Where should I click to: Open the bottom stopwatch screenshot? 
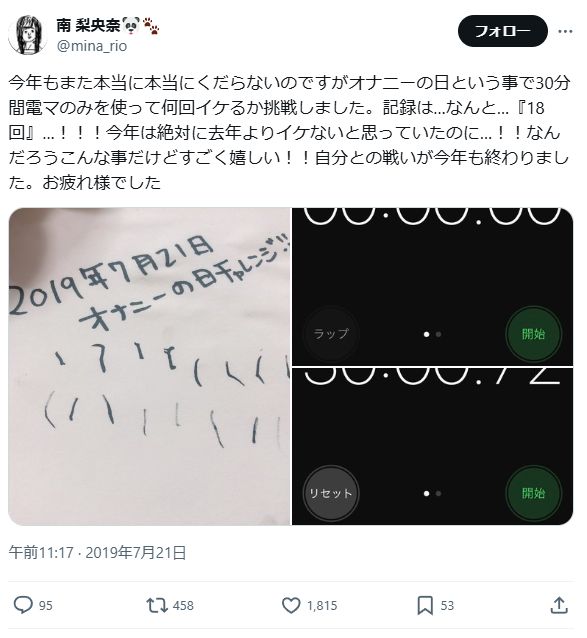click(x=432, y=446)
